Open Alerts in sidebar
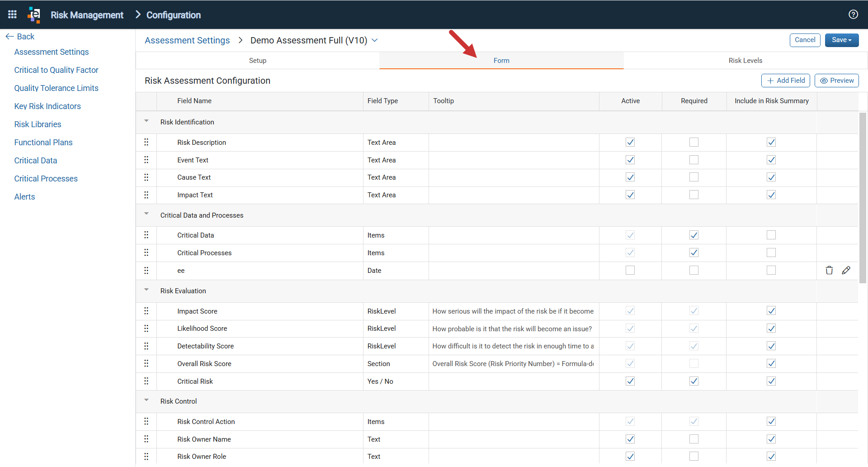868x467 pixels. tap(24, 197)
